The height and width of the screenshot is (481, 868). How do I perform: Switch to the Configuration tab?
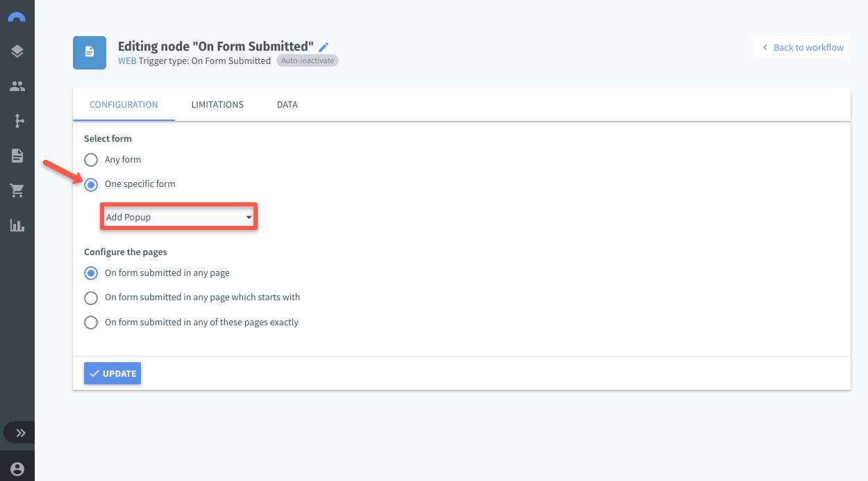pyautogui.click(x=124, y=104)
